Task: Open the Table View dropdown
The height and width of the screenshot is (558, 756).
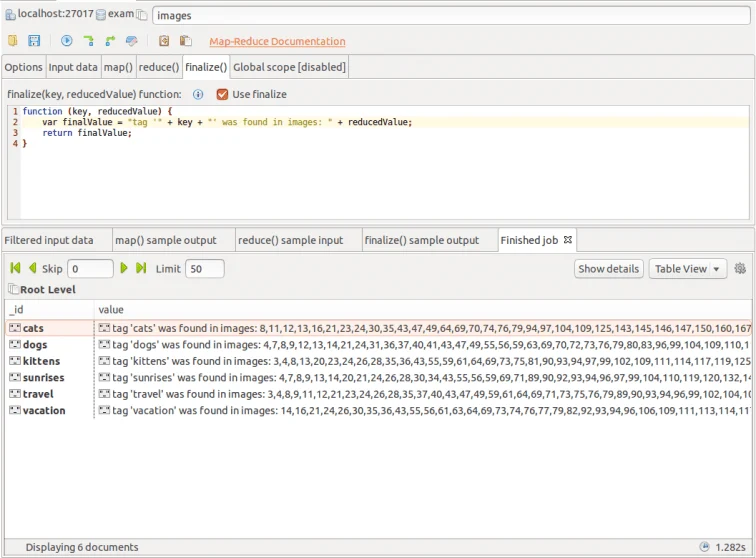Action: [x=688, y=269]
